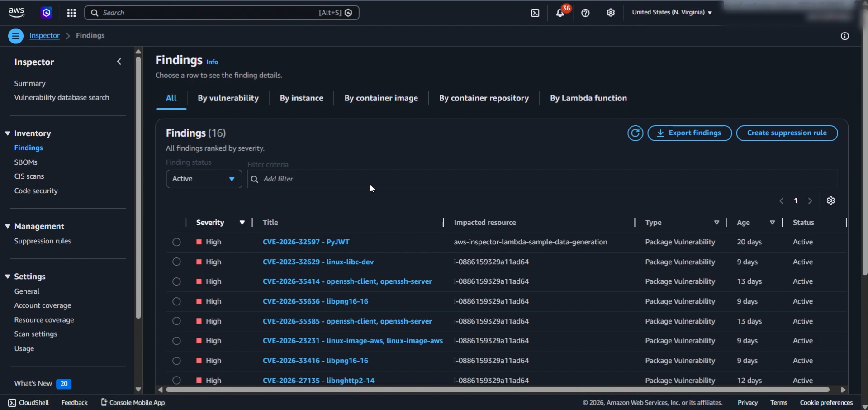Screen dimensions: 868x410
Task: Open Scan settings in sidebar
Action: [x=36, y=334]
